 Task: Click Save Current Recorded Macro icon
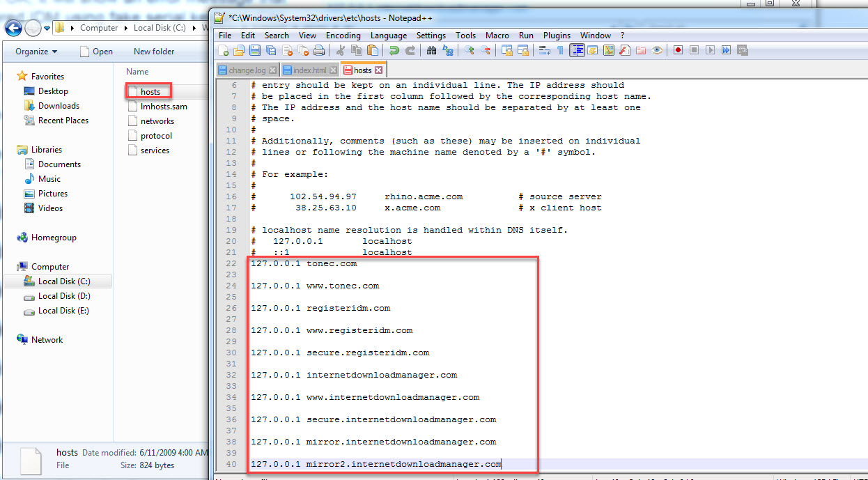click(742, 50)
